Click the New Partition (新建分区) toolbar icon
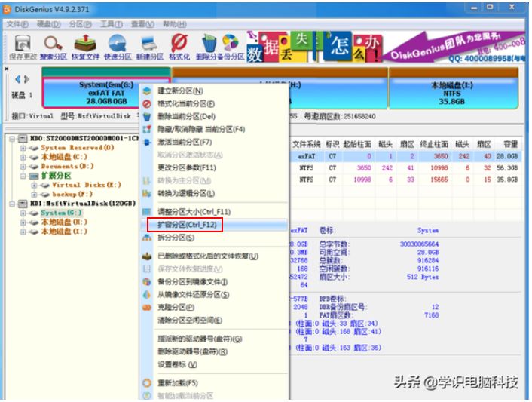The height and width of the screenshot is (402, 532). tap(150, 48)
